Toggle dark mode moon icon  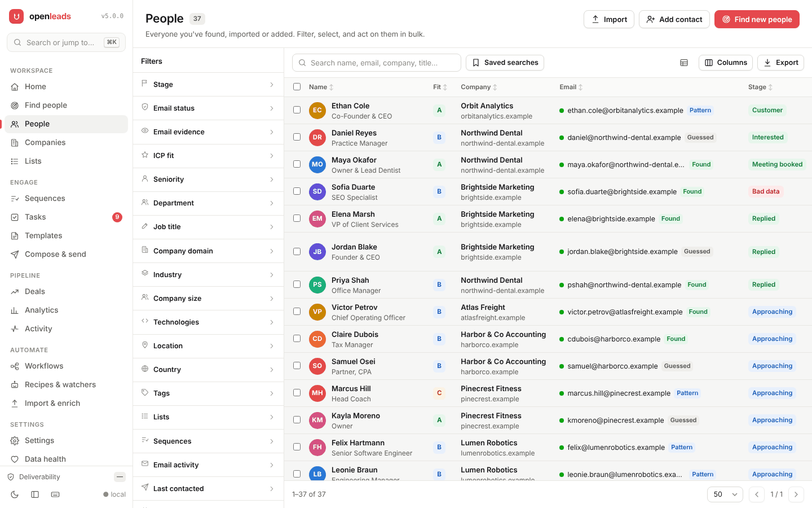tap(15, 494)
